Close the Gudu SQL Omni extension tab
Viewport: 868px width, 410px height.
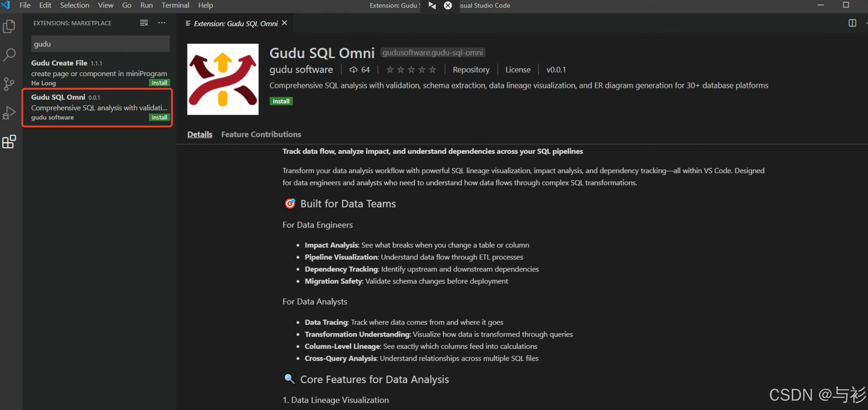coord(285,23)
